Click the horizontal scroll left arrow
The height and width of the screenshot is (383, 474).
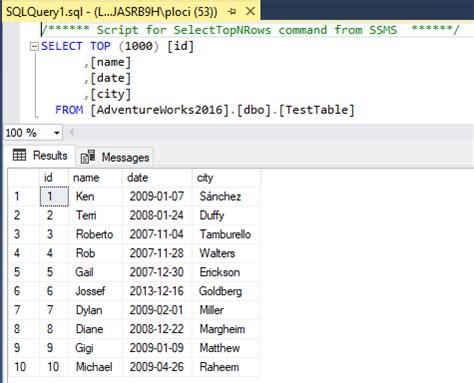coord(71,133)
